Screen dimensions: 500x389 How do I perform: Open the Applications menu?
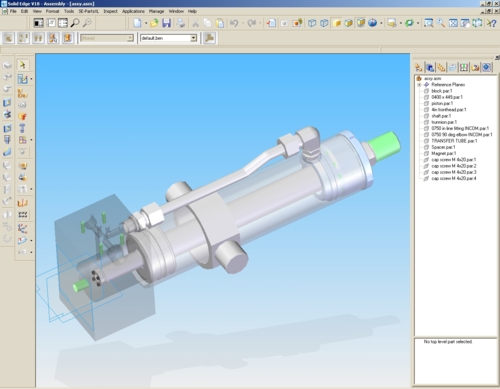point(133,11)
